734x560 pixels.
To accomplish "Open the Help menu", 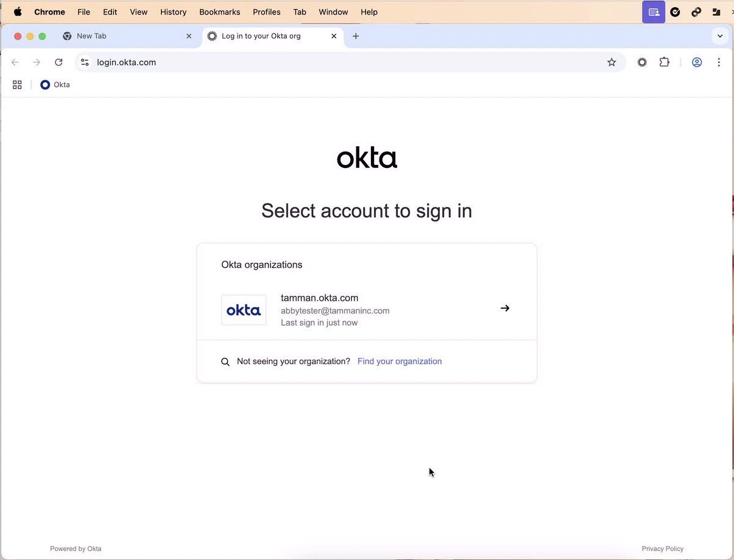I will click(x=369, y=12).
